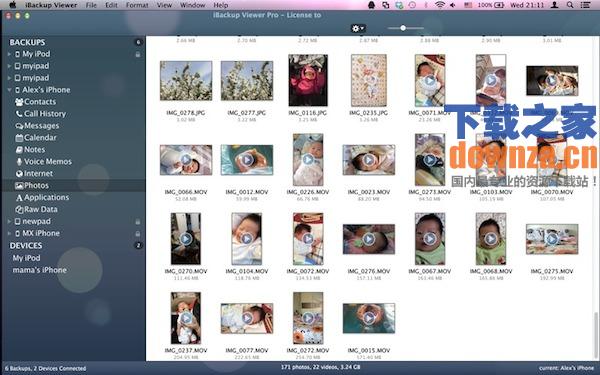Expand the first myipad backup

[9, 66]
